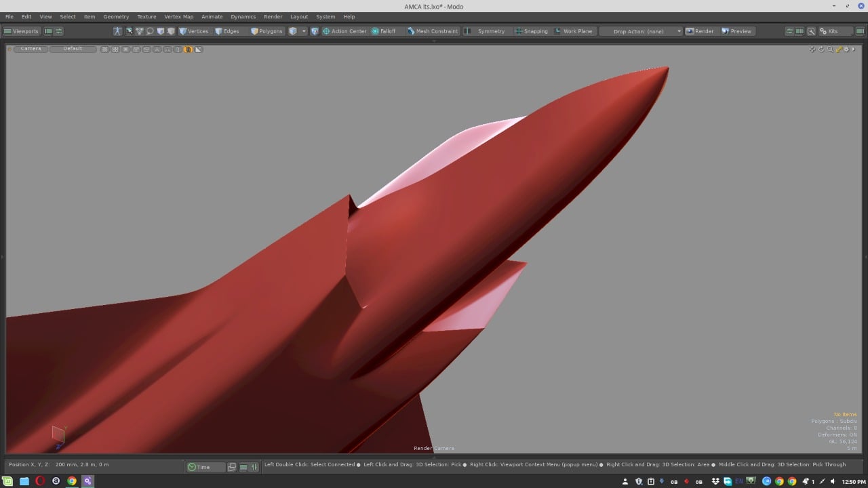Open the Layout menu

299,16
